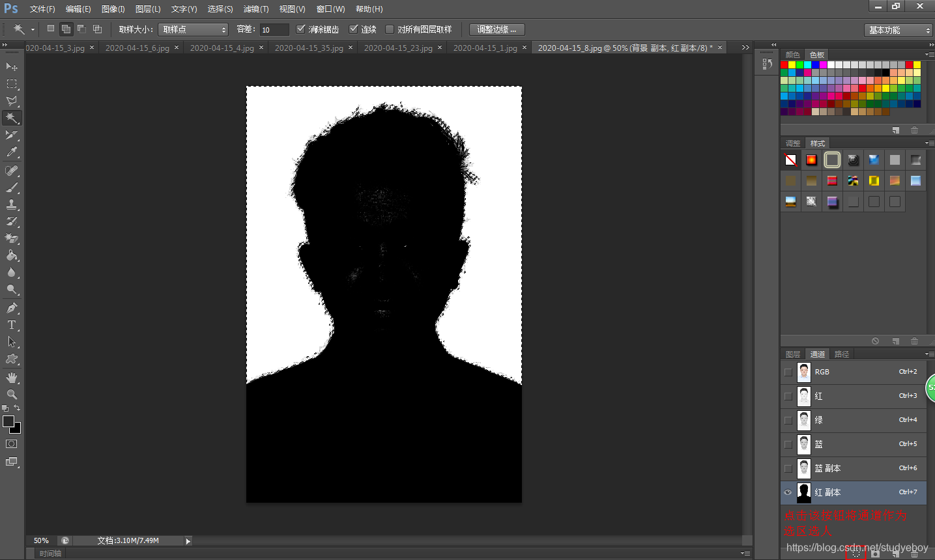The image size is (935, 560).
Task: Select the Spot Healing Brush tool
Action: (x=12, y=171)
